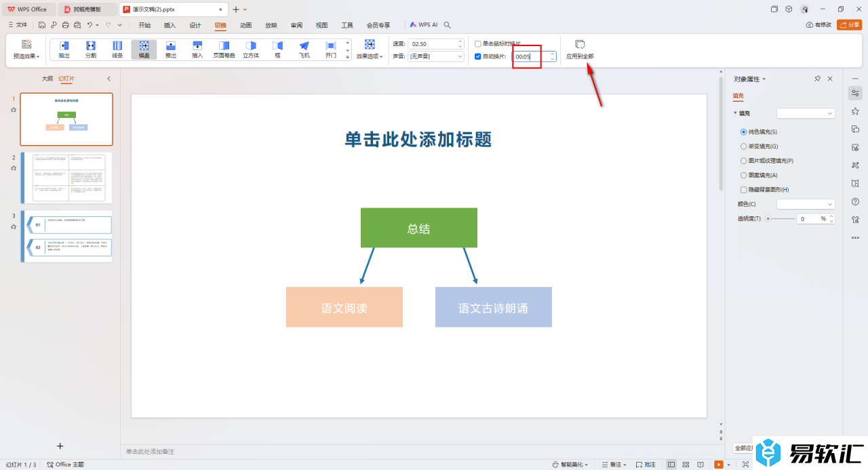Viewport: 868px width, 470px height.
Task: Select the 线条 transition effect
Action: 117,50
